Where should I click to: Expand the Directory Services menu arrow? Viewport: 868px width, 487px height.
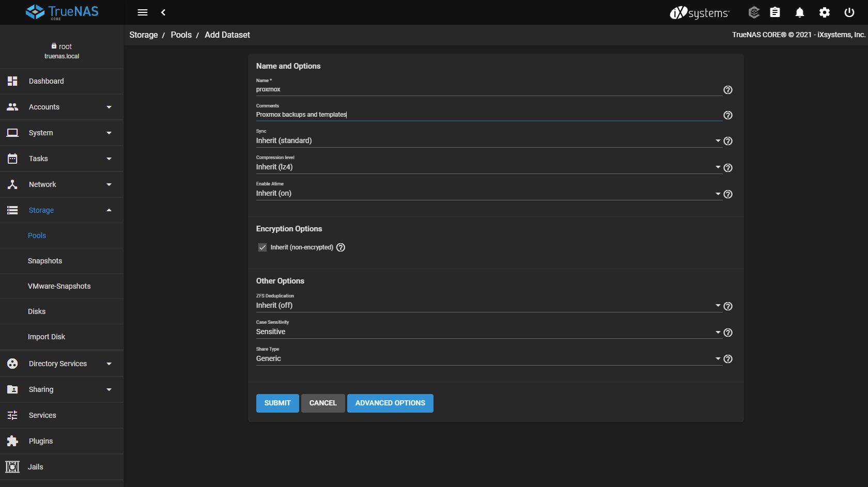tap(109, 364)
